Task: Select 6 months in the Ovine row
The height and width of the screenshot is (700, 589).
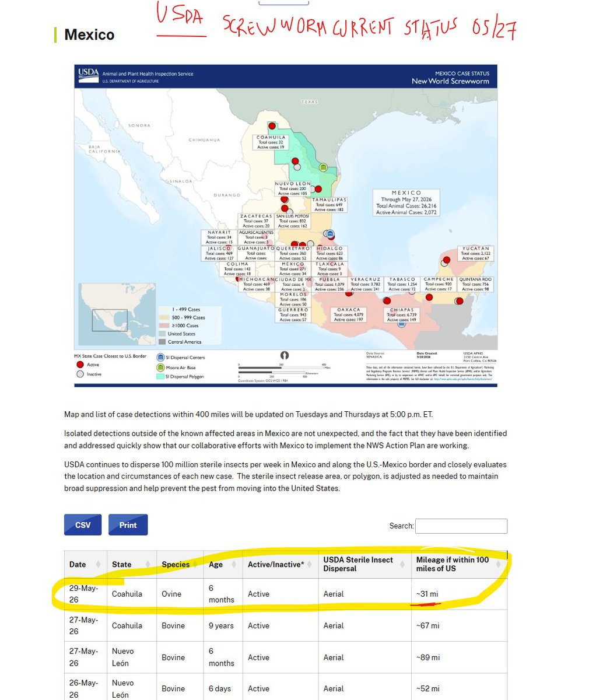Action: coord(223,594)
